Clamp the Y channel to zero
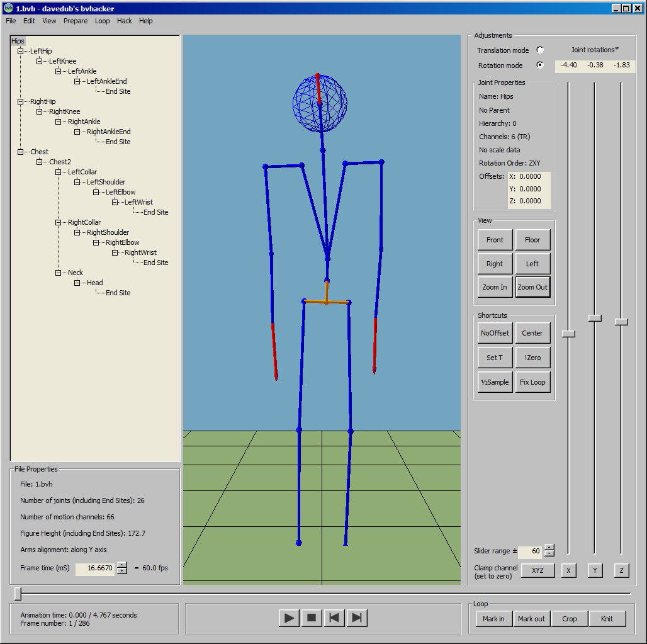Image resolution: width=647 pixels, height=644 pixels. coord(595,570)
